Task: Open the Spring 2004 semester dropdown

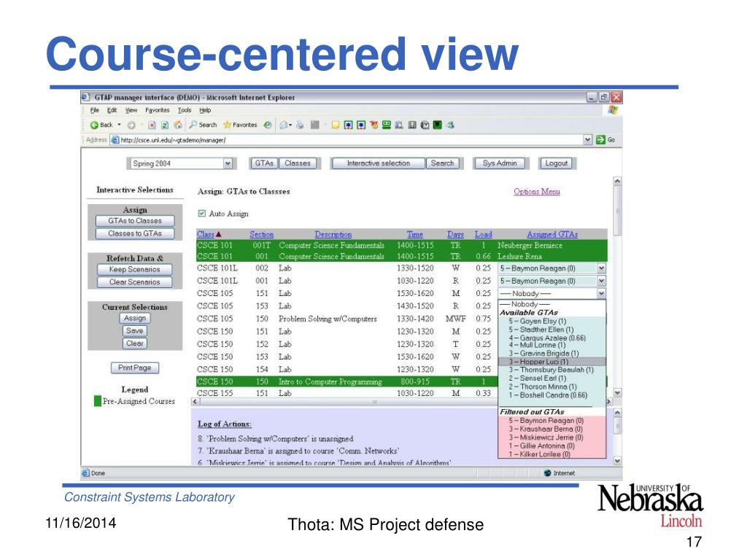Action: [181, 163]
